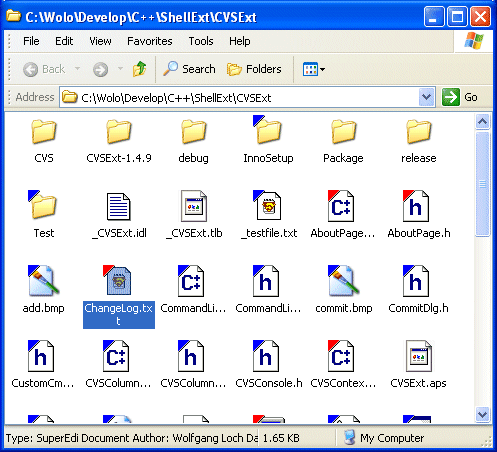Click the CVSColumn... header file icon

pyautogui.click(x=191, y=356)
